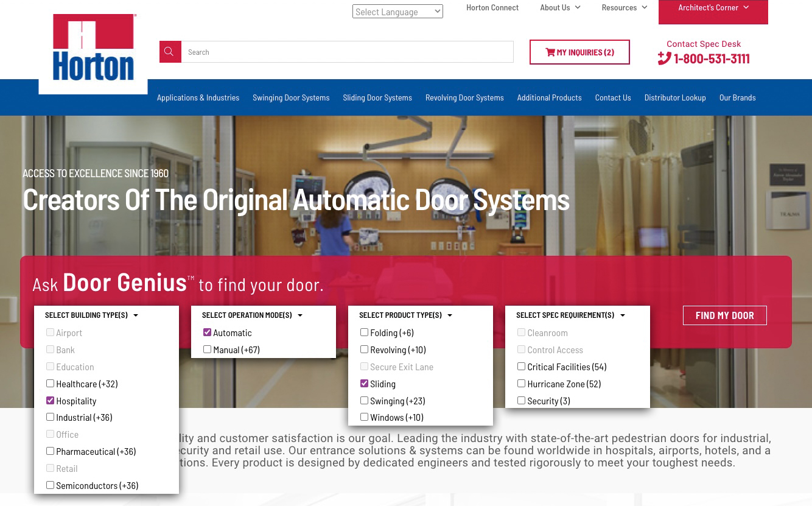This screenshot has height=506, width=812.
Task: Enable the Hurricane Zone spec requirement
Action: coord(522,384)
